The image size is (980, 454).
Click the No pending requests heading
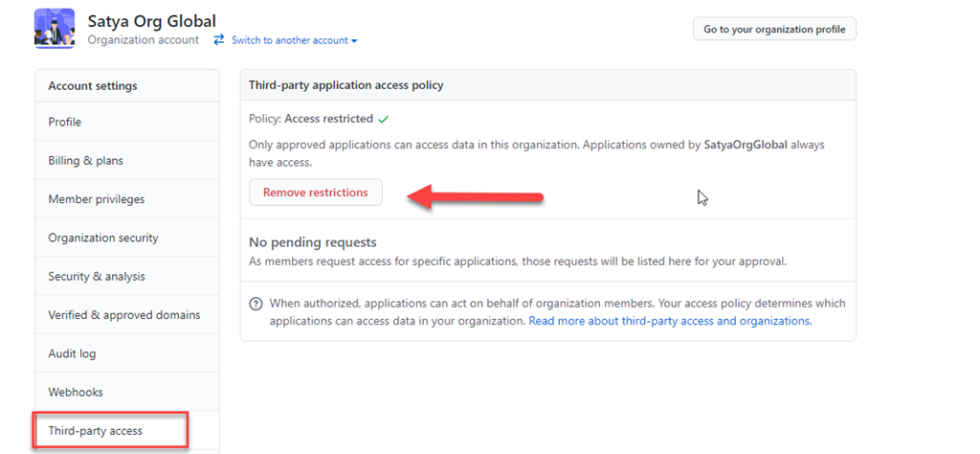pyautogui.click(x=313, y=242)
